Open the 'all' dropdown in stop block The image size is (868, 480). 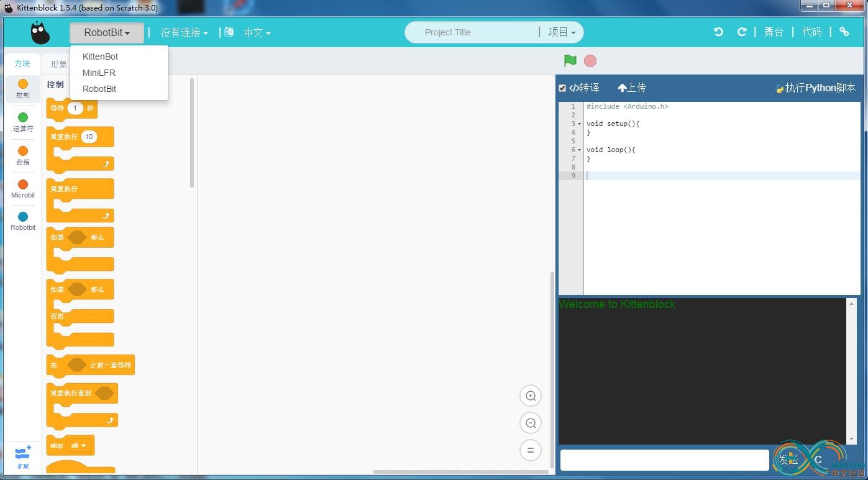point(79,445)
